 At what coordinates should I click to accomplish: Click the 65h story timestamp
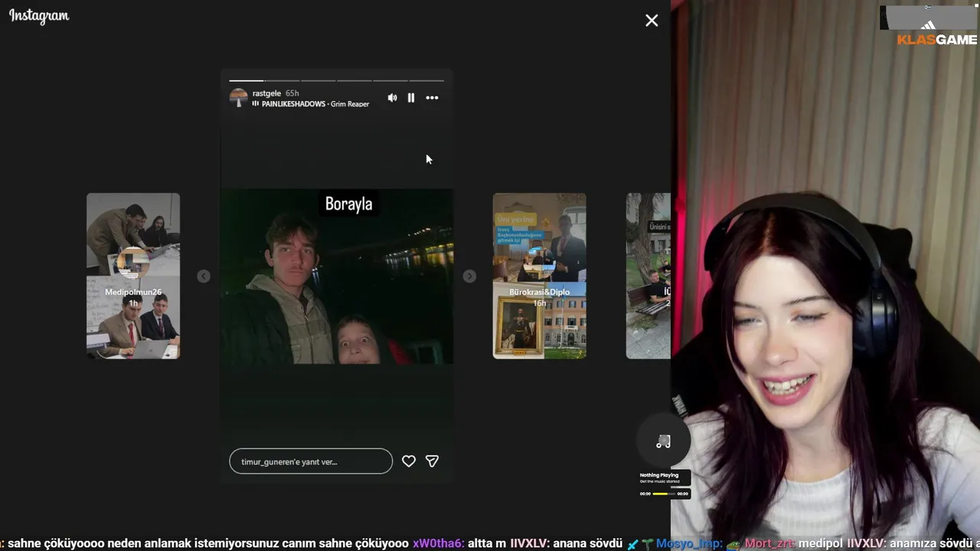(x=292, y=93)
